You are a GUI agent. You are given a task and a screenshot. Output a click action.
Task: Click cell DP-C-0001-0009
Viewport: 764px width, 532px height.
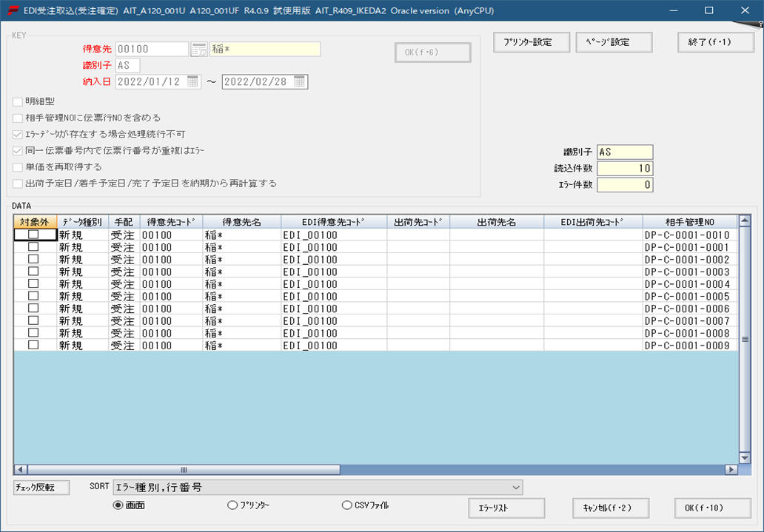click(x=690, y=346)
